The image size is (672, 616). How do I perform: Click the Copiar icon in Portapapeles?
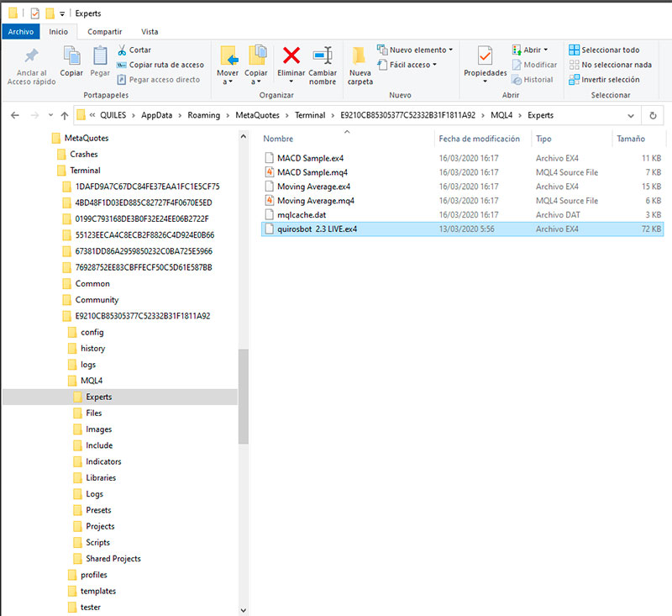(x=71, y=57)
